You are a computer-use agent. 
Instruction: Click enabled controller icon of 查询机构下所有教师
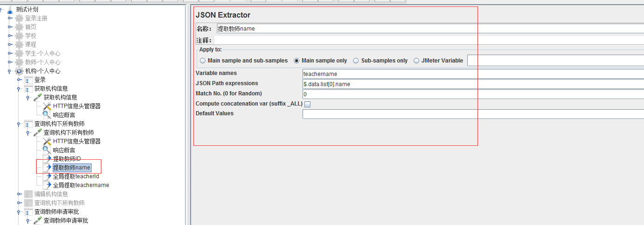coord(28,124)
